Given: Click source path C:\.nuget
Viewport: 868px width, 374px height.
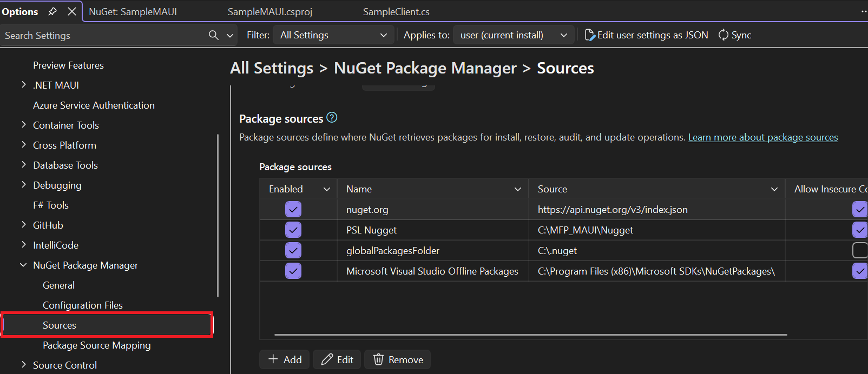Looking at the screenshot, I should tap(557, 251).
